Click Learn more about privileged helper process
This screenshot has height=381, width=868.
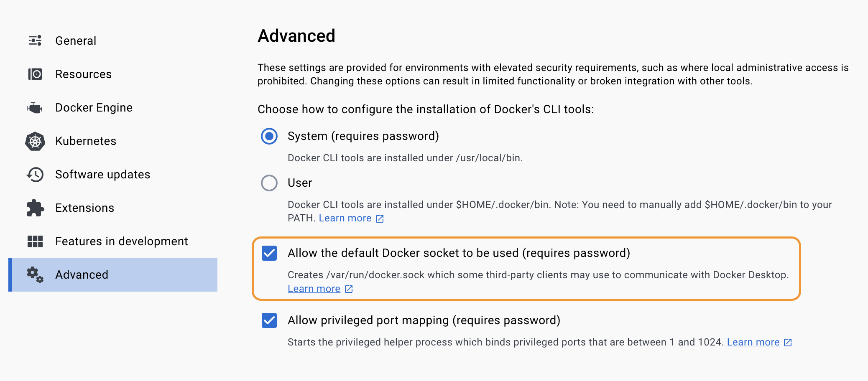click(753, 342)
